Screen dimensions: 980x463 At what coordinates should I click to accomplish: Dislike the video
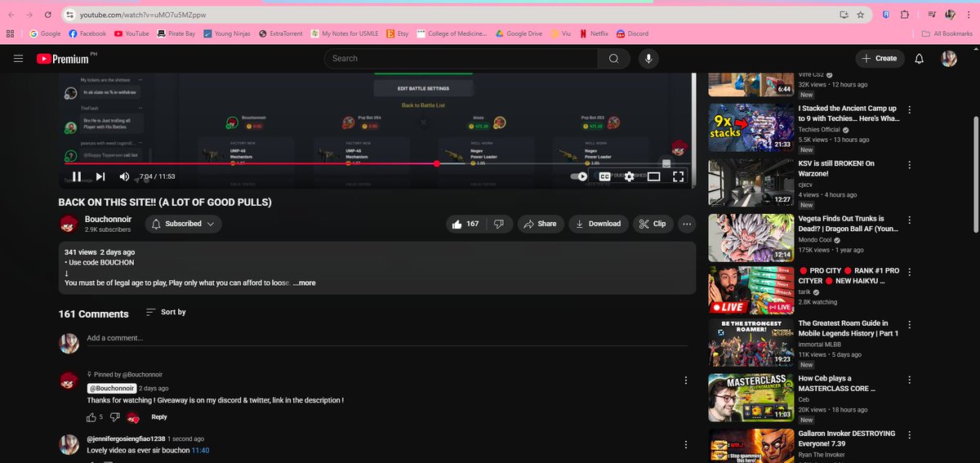coord(500,224)
